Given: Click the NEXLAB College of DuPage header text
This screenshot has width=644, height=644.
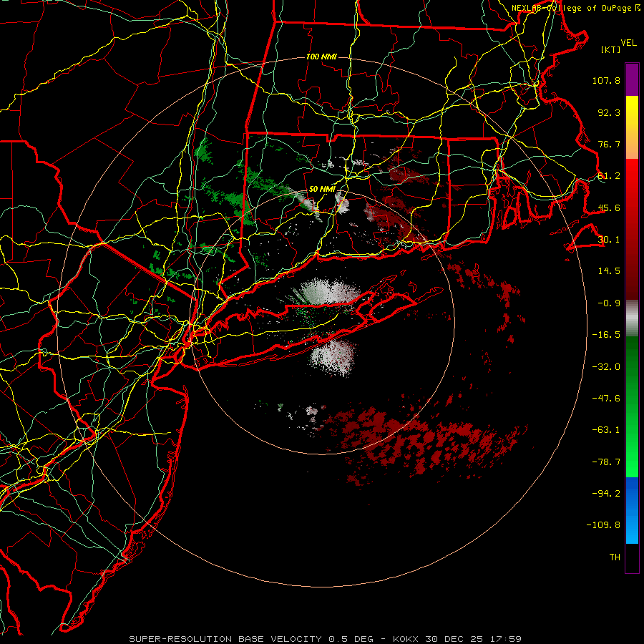Looking at the screenshot, I should click(x=575, y=8).
